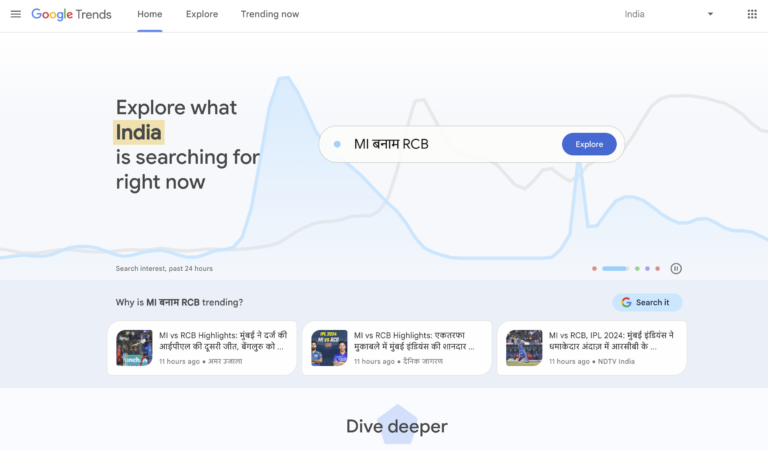Open the Trending now tab

click(x=270, y=14)
